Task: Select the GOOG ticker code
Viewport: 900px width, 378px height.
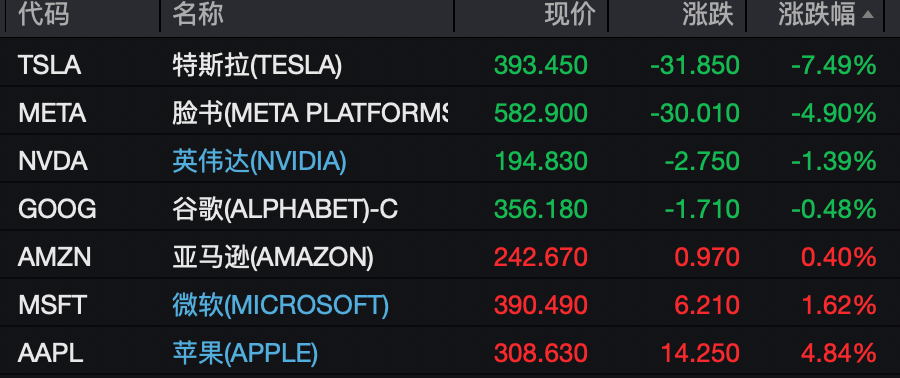Action: (57, 209)
